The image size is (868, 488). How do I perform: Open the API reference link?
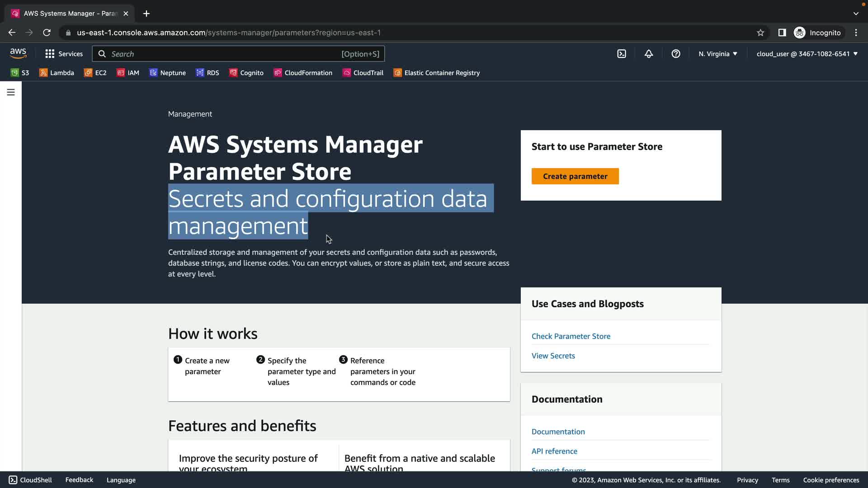[x=554, y=451]
